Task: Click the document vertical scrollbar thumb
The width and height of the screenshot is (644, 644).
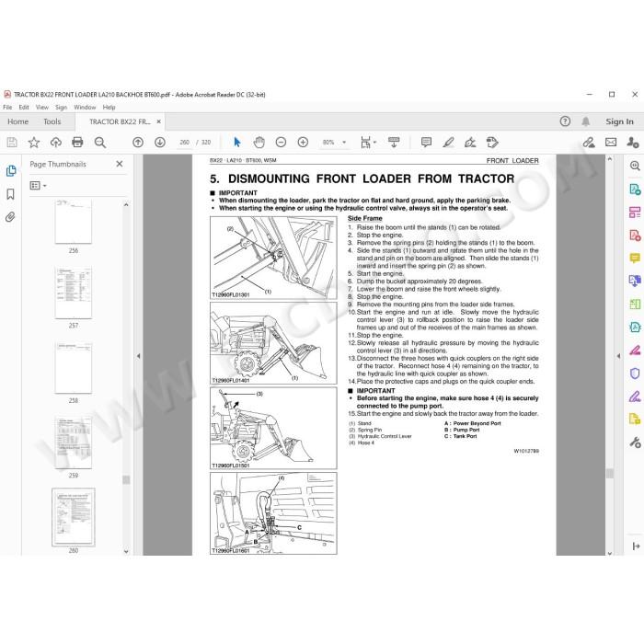Action: (x=610, y=473)
